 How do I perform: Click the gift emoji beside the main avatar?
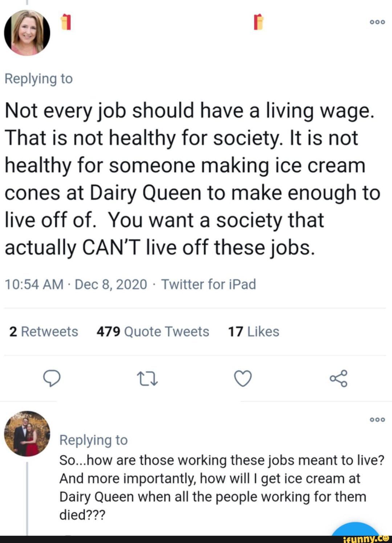[x=65, y=23]
